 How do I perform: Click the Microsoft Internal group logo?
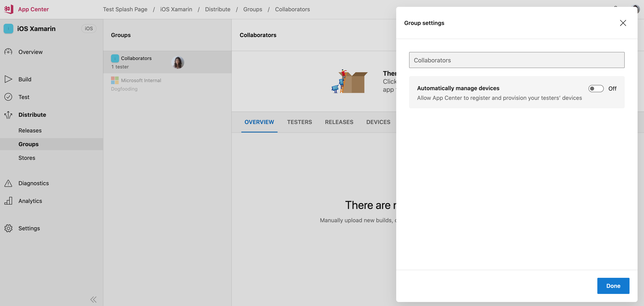[115, 80]
